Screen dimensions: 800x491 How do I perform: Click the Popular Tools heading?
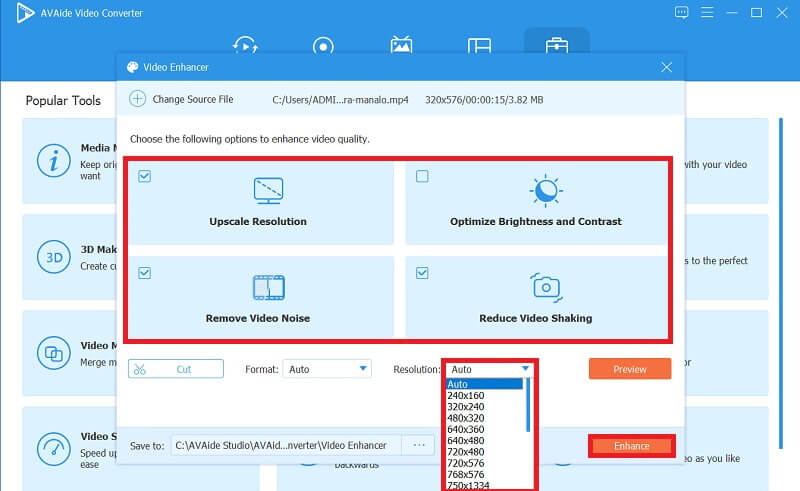[63, 101]
